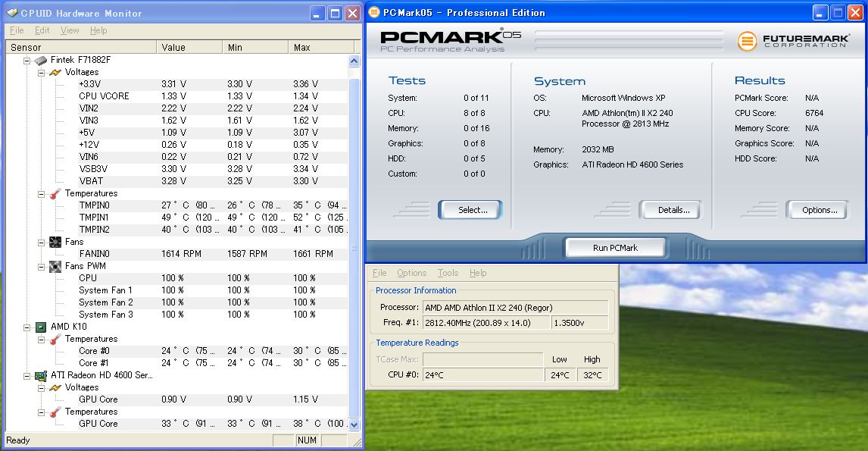
Task: Click the thermometer icon beside Fintek Temperatures
Action: click(55, 193)
